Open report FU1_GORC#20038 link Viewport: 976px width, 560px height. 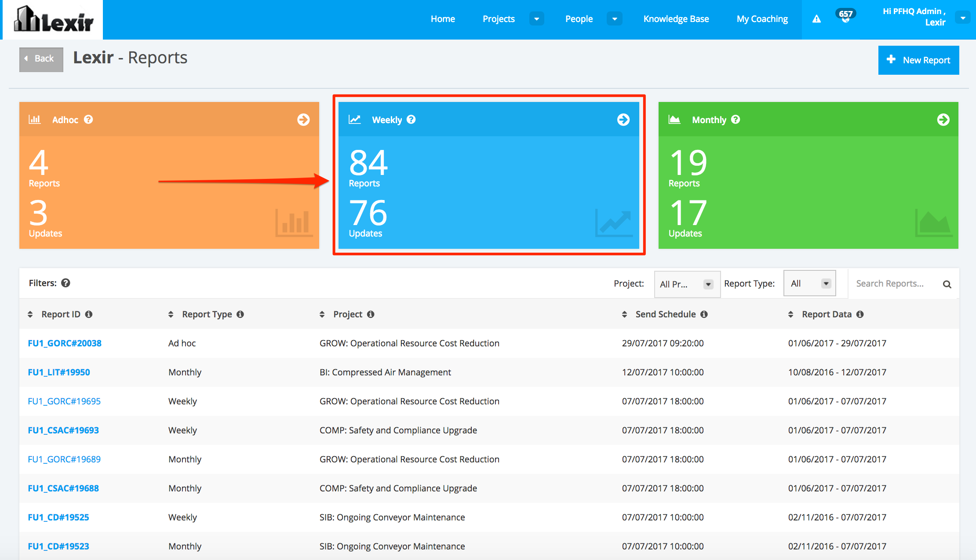click(65, 343)
